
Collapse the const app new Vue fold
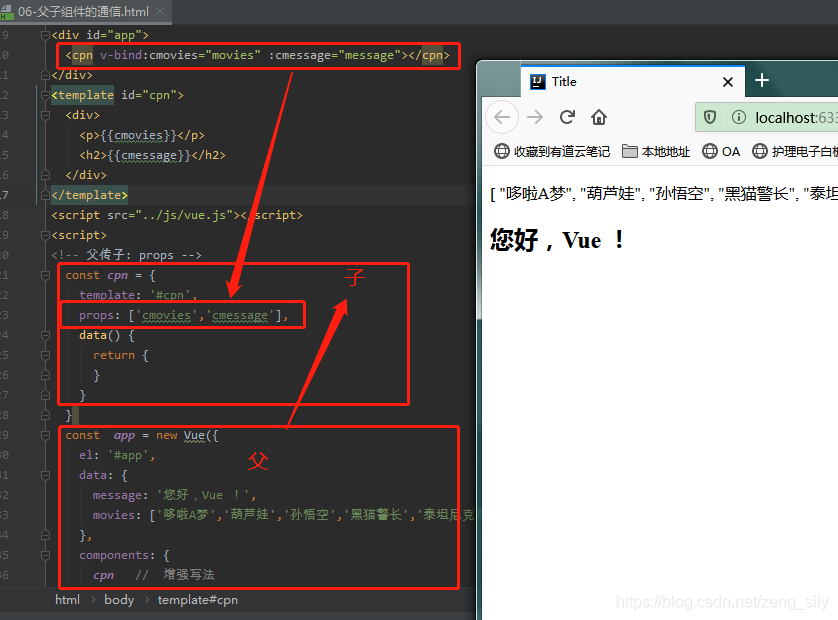[x=45, y=436]
